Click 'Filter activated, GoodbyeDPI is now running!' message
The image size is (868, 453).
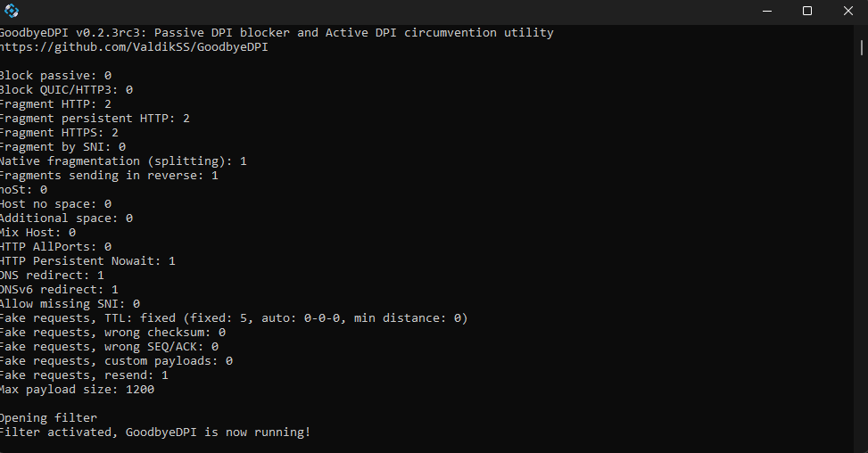pos(155,432)
